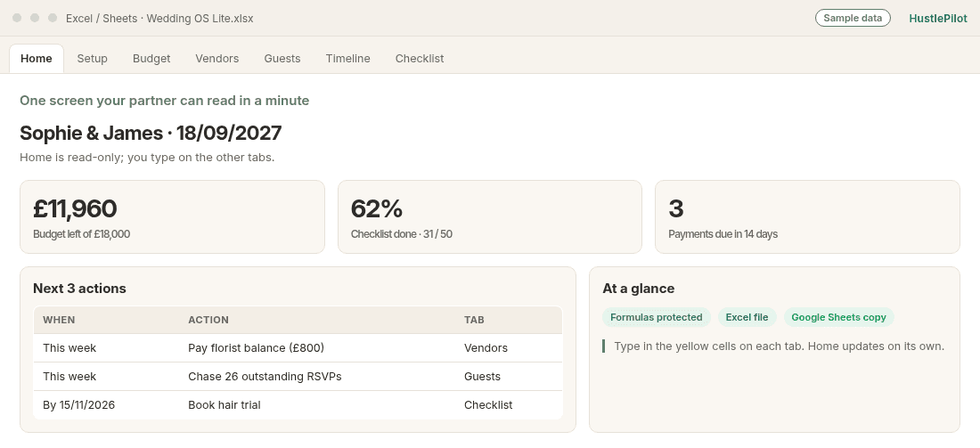Click the Formulas protected chip
This screenshot has width=980, height=448.
(x=657, y=317)
